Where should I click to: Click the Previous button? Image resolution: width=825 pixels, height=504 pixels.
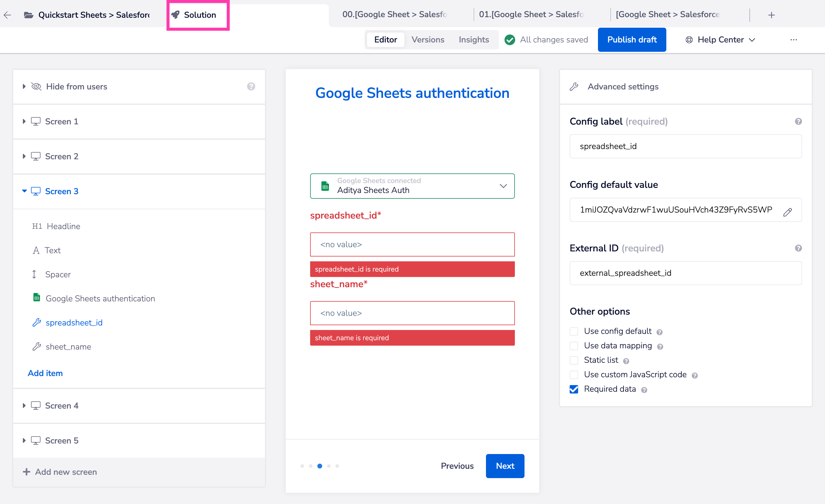tap(457, 466)
